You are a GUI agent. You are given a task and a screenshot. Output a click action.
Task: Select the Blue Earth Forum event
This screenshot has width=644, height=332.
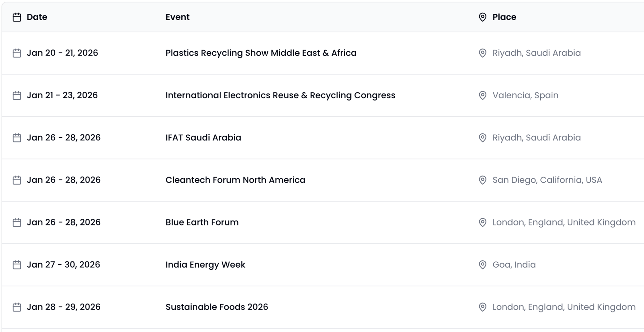click(202, 222)
